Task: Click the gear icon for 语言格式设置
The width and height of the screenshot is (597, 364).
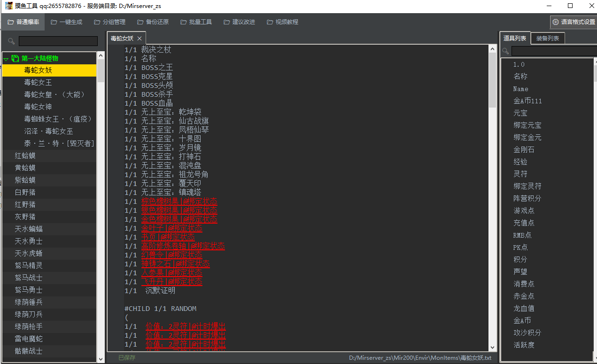Action: 556,22
